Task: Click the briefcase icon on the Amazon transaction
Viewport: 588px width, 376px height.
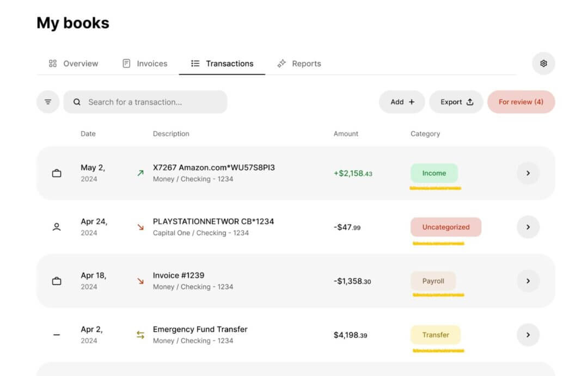Action: [x=57, y=173]
